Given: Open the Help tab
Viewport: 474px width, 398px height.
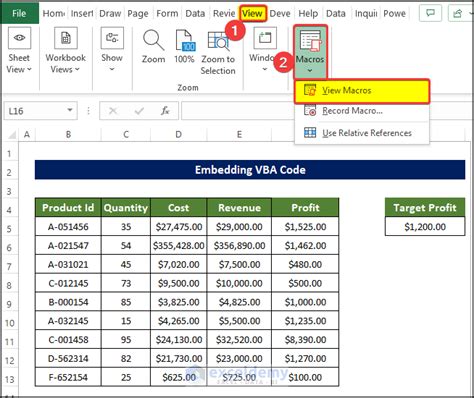Looking at the screenshot, I should click(308, 13).
